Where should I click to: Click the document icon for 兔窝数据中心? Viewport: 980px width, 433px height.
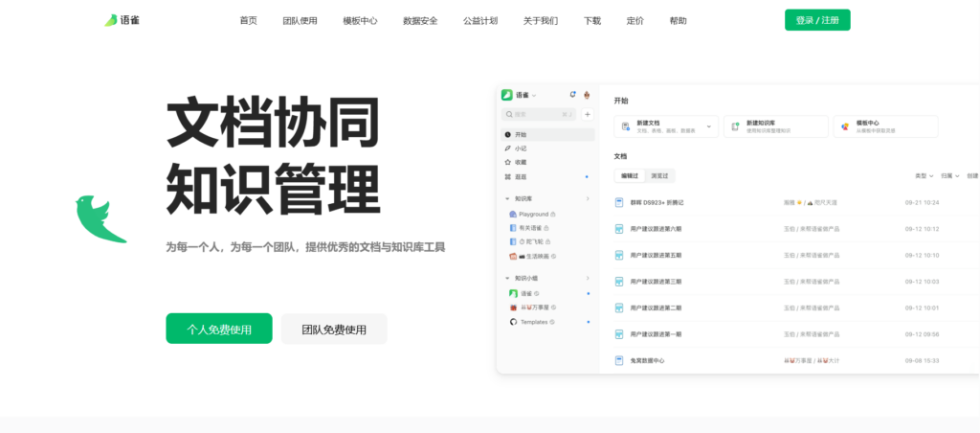(x=619, y=360)
